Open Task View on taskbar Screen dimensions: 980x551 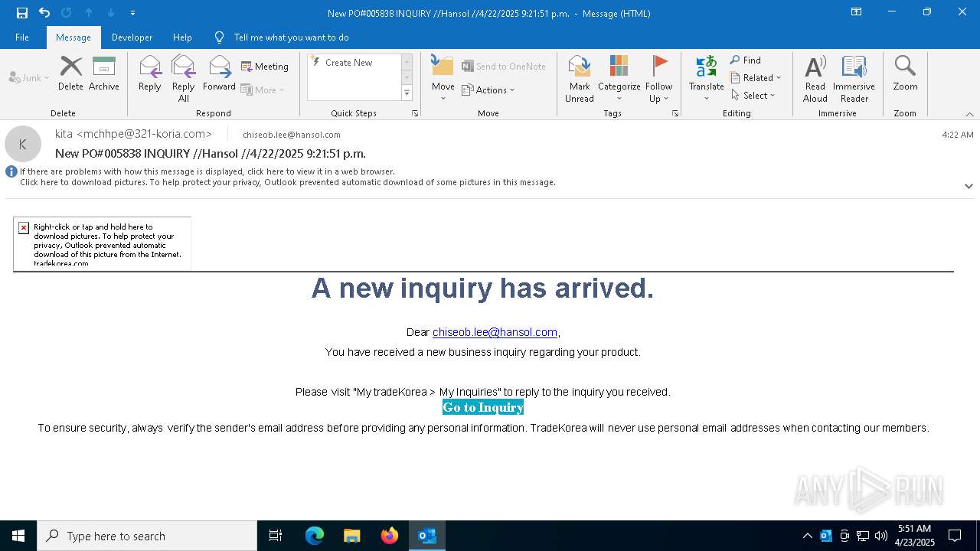click(x=276, y=536)
